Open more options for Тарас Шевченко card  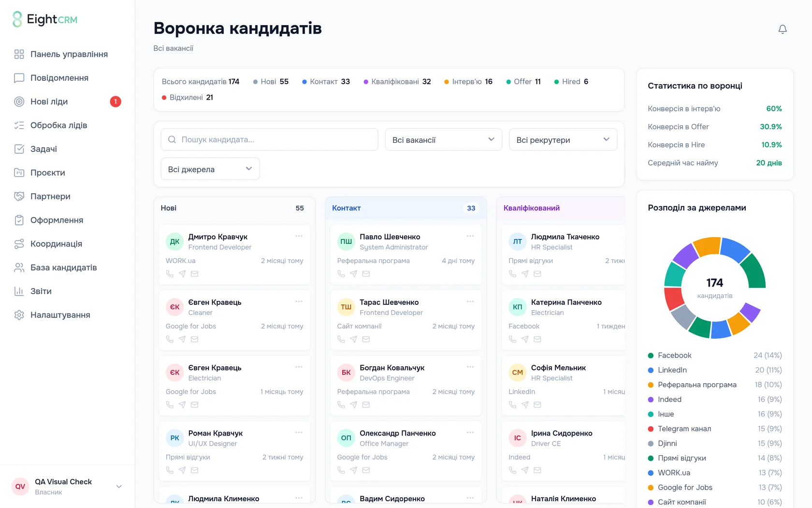point(470,301)
